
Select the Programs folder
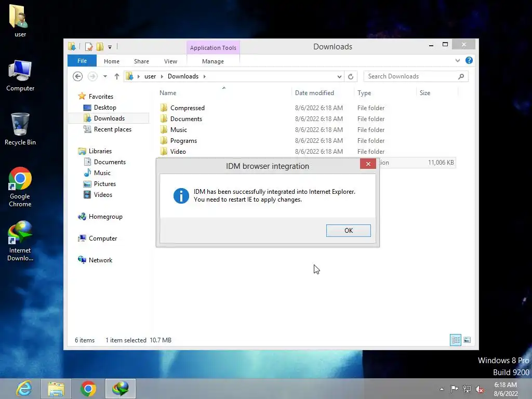(183, 140)
